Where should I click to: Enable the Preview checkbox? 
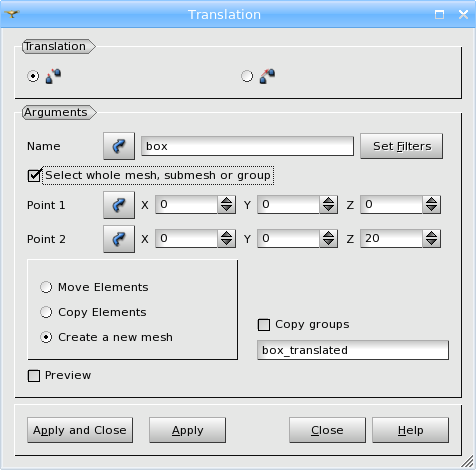point(34,376)
